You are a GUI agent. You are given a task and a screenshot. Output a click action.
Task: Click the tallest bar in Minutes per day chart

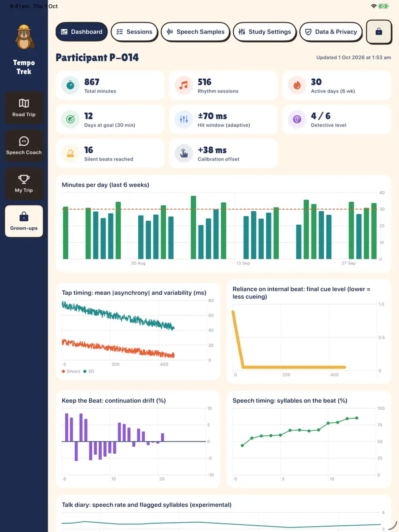pyautogui.click(x=193, y=227)
